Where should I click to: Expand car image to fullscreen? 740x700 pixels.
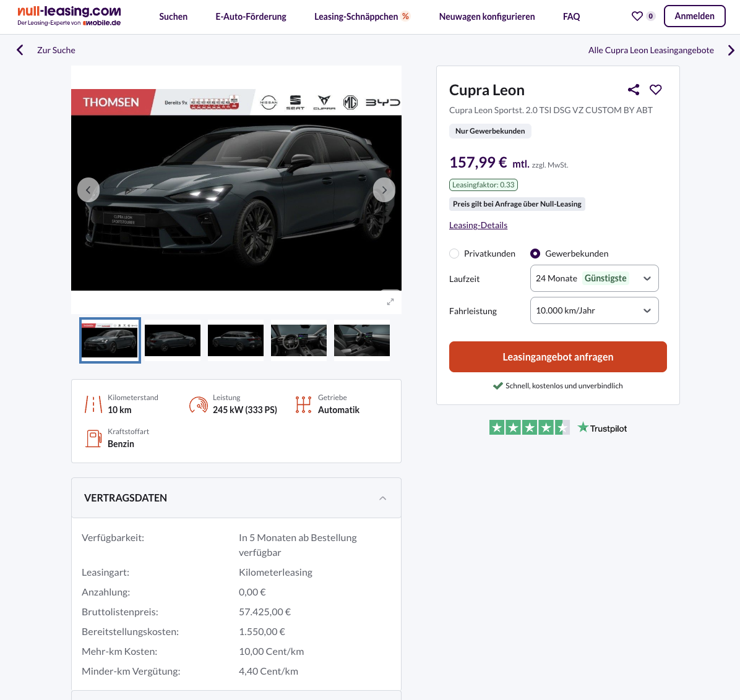(x=390, y=302)
